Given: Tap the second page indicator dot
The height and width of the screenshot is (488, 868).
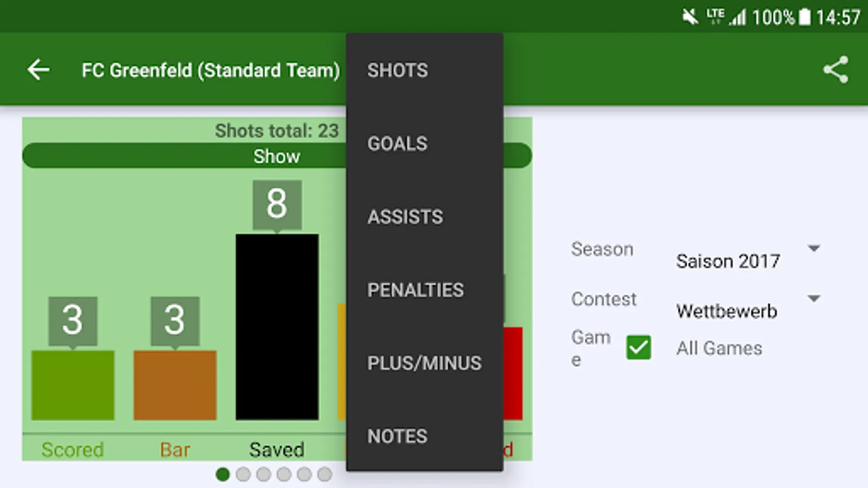Looking at the screenshot, I should click(243, 474).
